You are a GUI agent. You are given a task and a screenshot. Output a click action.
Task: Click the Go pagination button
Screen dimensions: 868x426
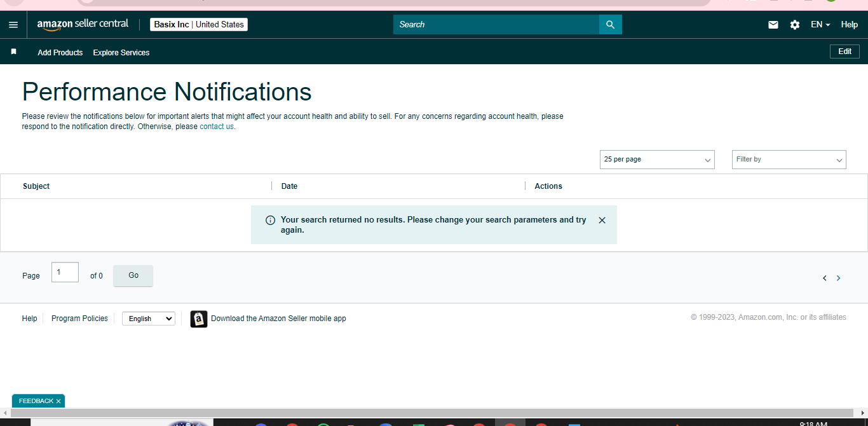[133, 275]
